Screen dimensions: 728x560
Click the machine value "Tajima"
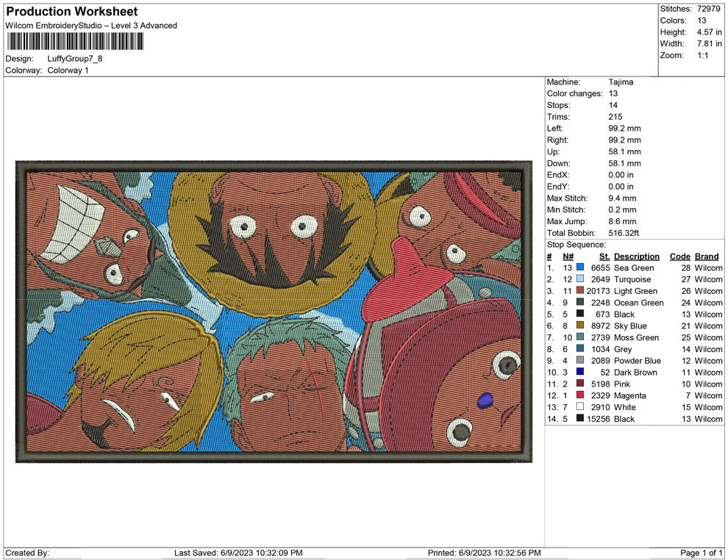tap(621, 82)
